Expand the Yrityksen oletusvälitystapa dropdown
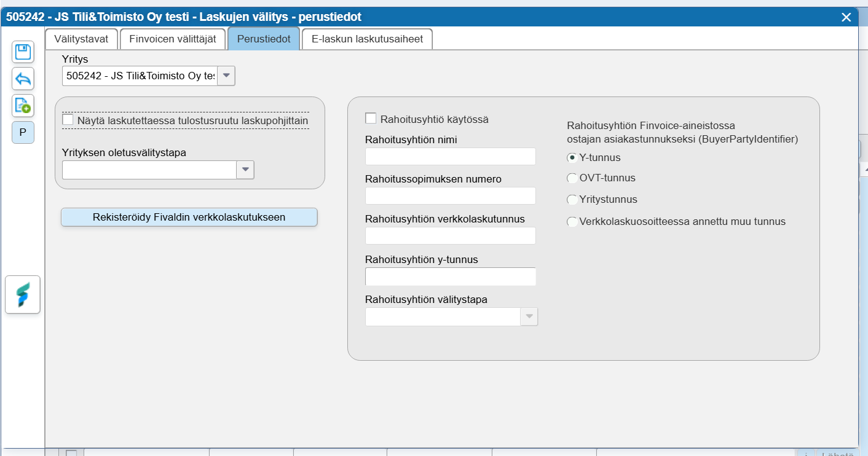The width and height of the screenshot is (868, 456). [245, 170]
